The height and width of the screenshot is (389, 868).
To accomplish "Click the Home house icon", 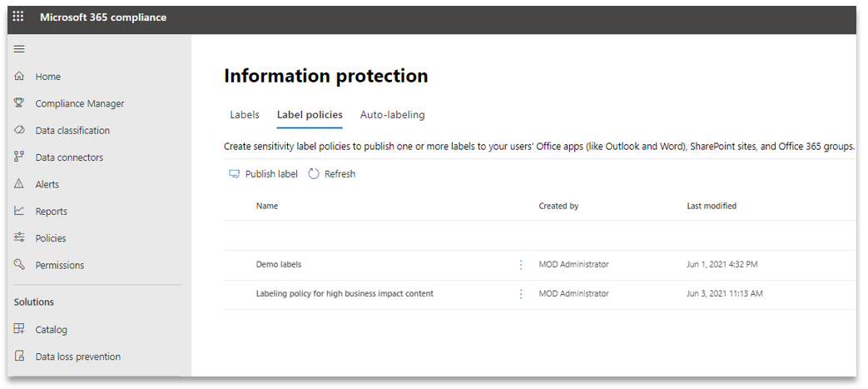I will tap(19, 77).
